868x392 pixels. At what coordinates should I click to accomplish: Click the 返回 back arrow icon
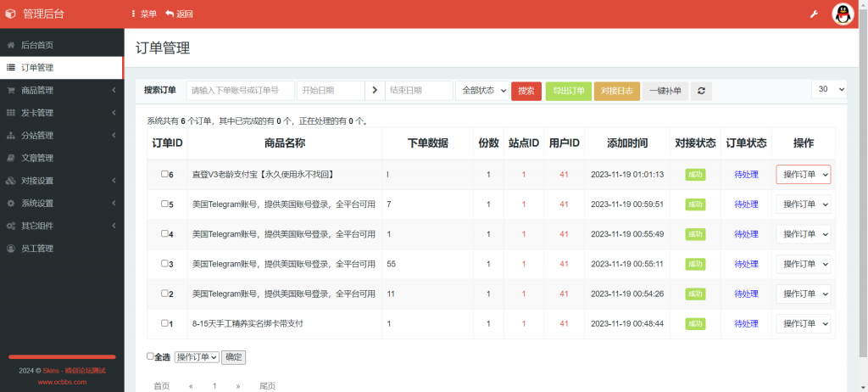pos(170,14)
